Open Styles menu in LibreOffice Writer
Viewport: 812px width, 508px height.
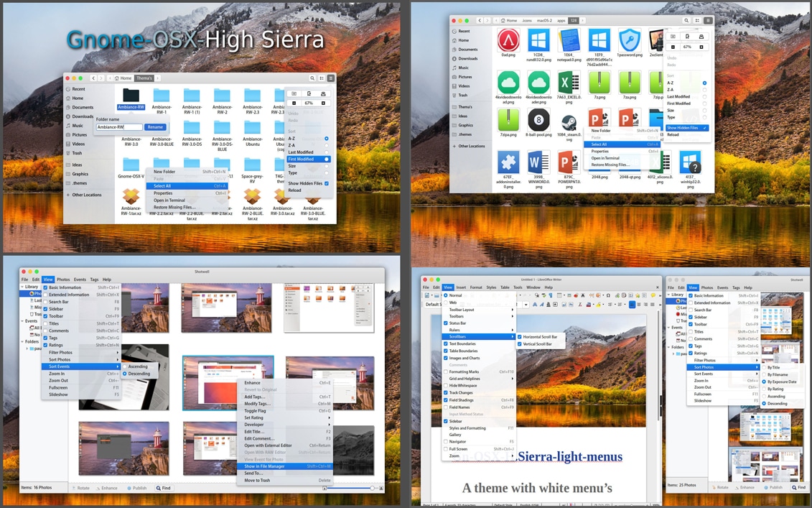tap(491, 287)
